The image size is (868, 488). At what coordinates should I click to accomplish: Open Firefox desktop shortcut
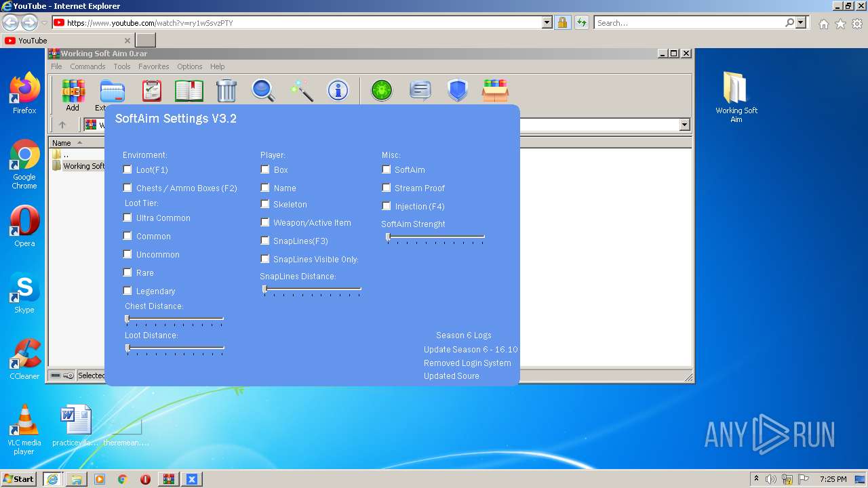[24, 94]
